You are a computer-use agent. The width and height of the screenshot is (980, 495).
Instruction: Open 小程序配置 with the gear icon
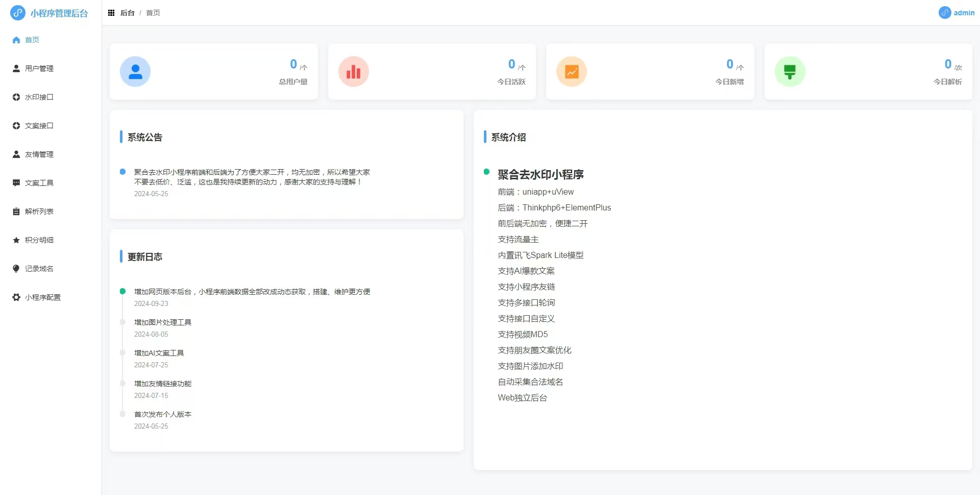(x=16, y=297)
